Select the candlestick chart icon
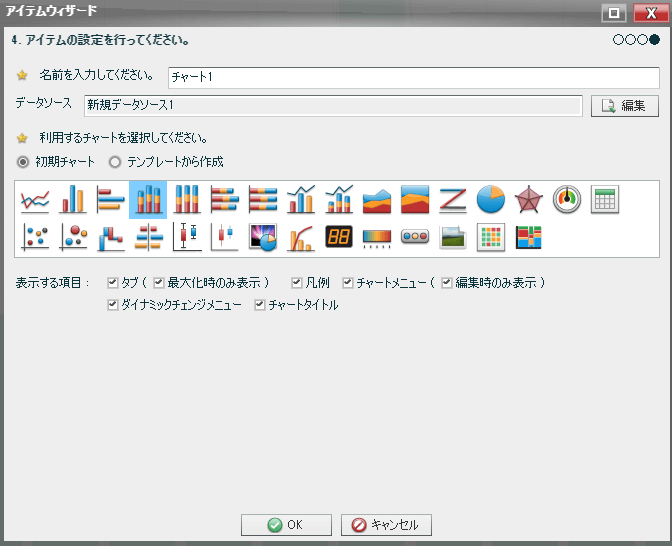This screenshot has width=672, height=546. pos(225,237)
